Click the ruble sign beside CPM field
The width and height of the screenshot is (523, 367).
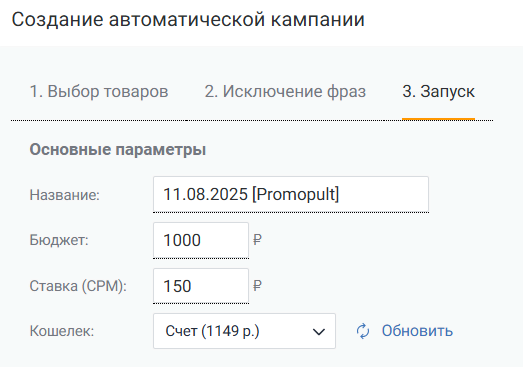[x=257, y=286]
